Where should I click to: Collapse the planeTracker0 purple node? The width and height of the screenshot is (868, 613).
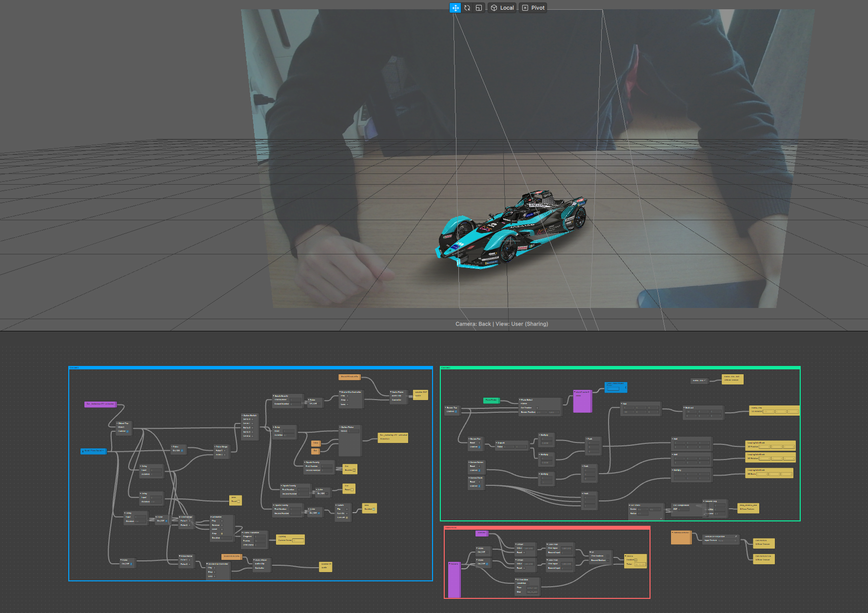point(574,392)
